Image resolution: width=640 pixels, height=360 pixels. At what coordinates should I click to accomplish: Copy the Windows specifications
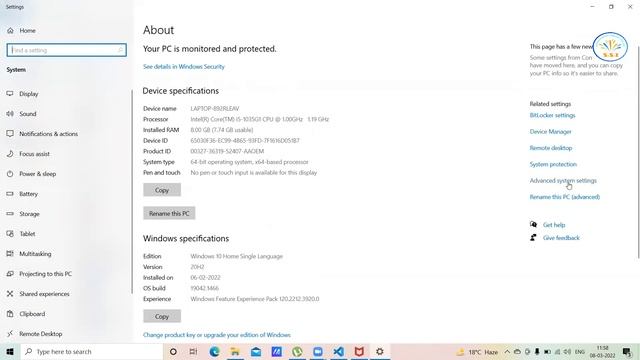pos(162,316)
